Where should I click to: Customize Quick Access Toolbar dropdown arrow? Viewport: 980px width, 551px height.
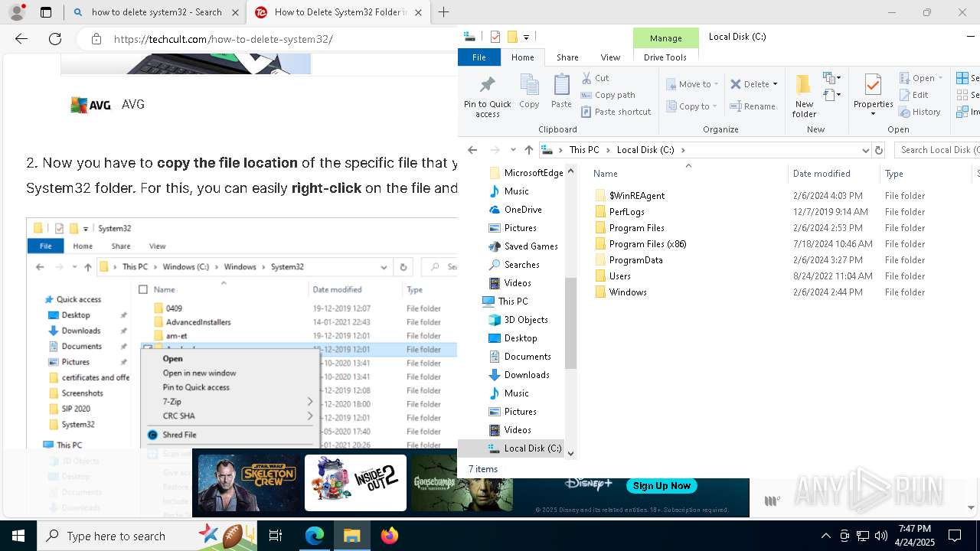click(x=526, y=37)
